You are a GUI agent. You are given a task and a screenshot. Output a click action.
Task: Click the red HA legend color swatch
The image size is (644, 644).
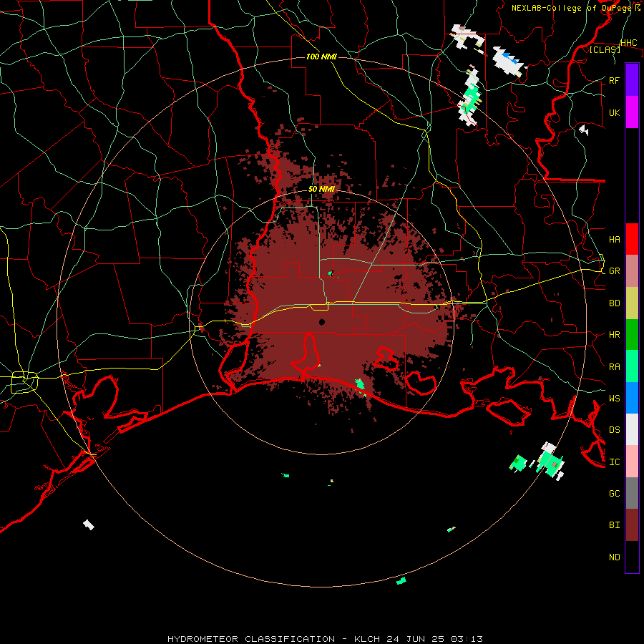click(x=632, y=239)
